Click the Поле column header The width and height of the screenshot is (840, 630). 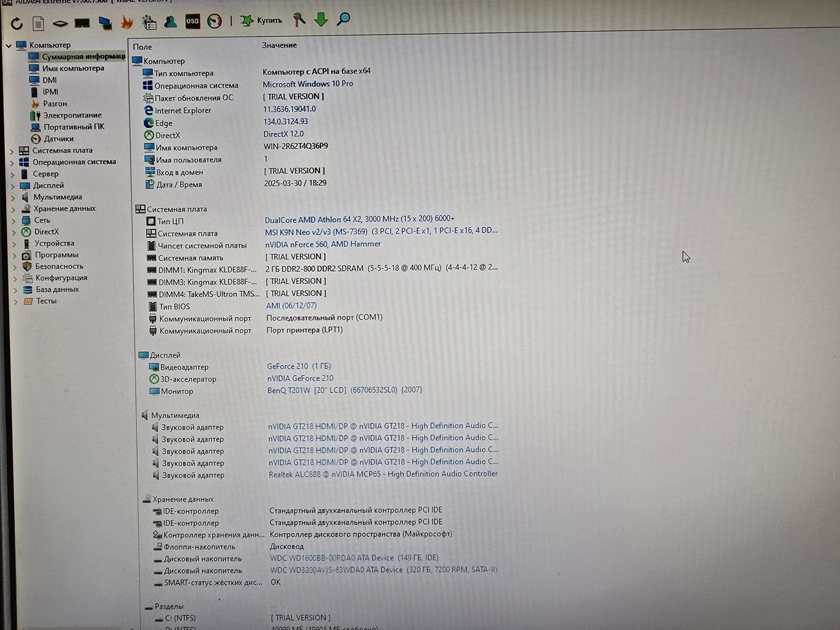(142, 47)
